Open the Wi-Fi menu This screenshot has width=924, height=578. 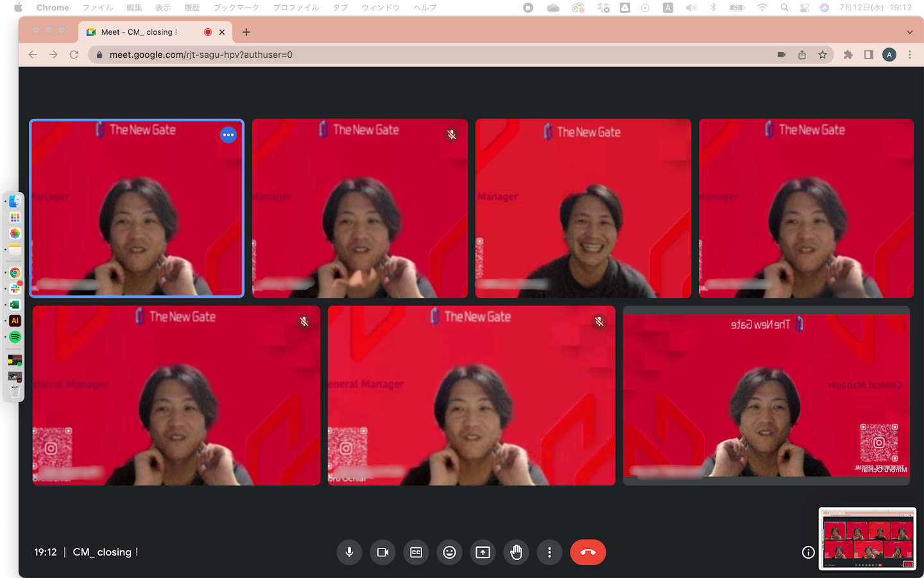(762, 8)
